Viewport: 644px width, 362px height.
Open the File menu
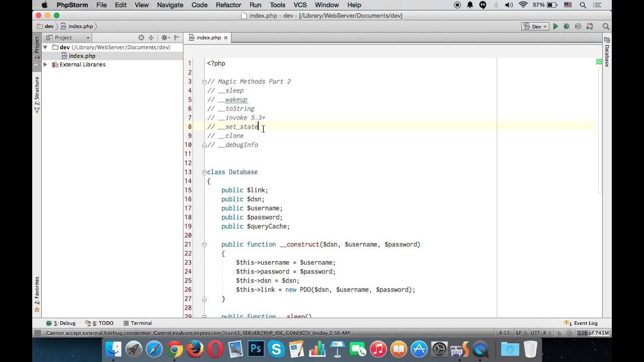[x=102, y=5]
